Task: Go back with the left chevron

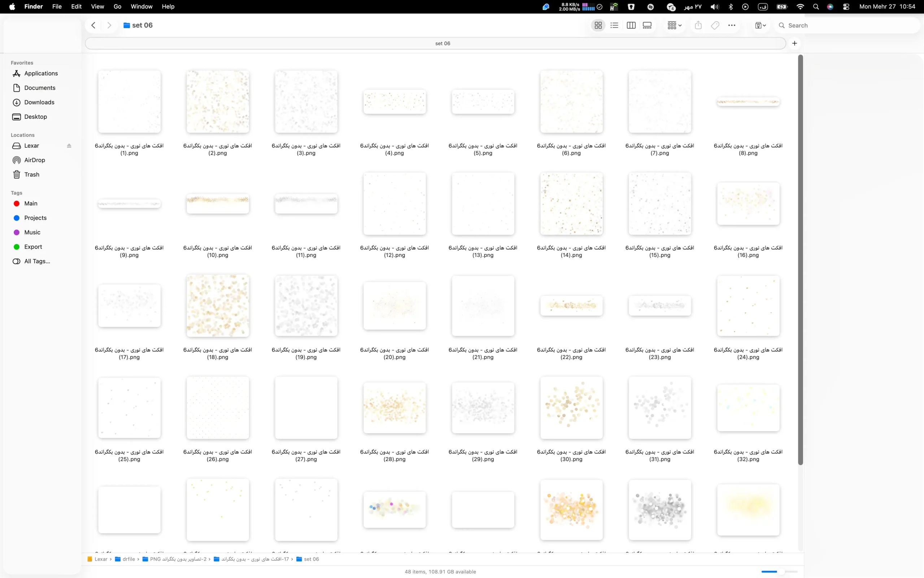Action: (93, 25)
